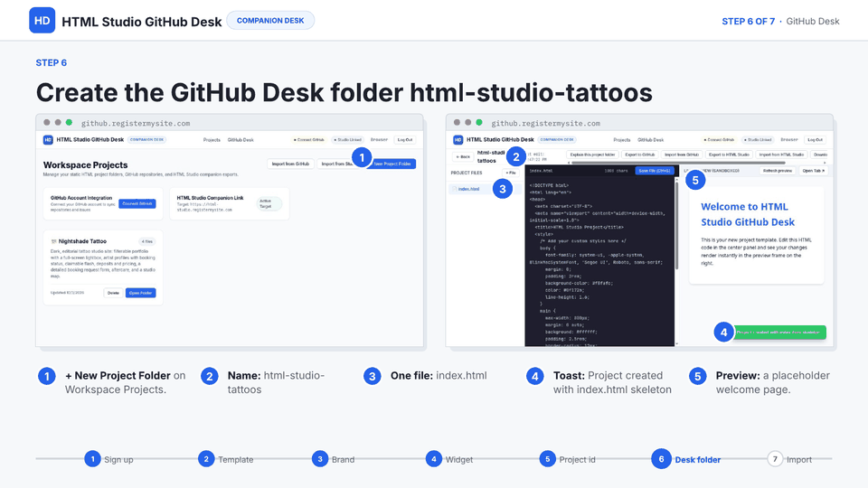This screenshot has height=488, width=868.
Task: Click blue Connect GitHub button in integration card
Action: pyautogui.click(x=137, y=203)
